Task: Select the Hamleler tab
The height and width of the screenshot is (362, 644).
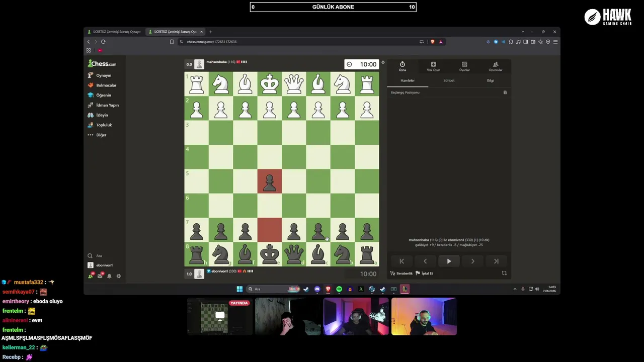Action: [408, 80]
